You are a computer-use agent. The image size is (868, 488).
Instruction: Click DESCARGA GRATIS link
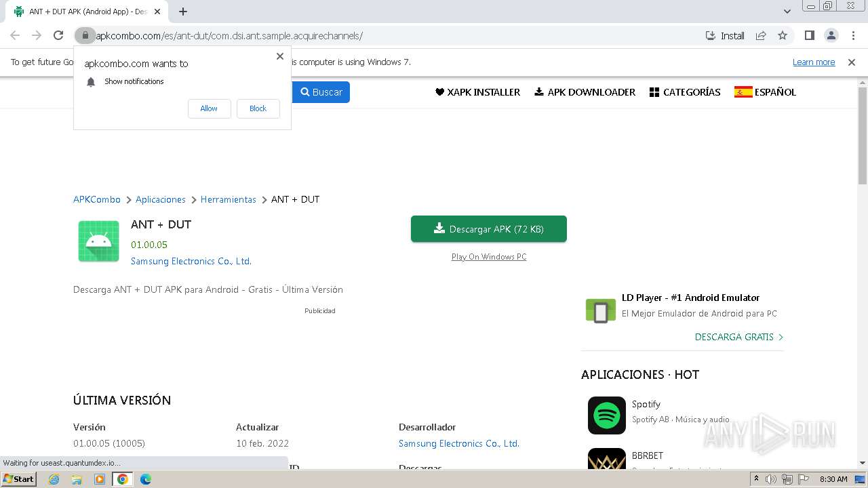point(739,337)
